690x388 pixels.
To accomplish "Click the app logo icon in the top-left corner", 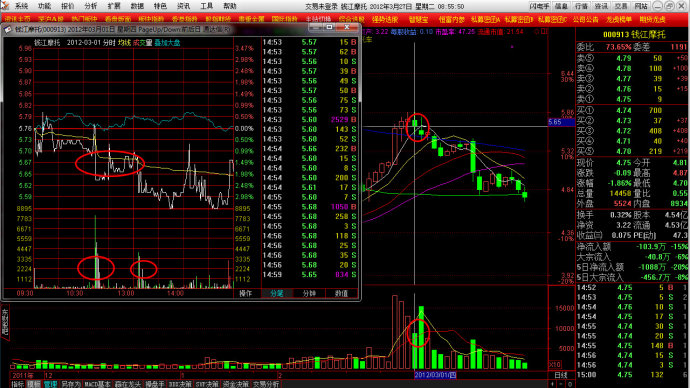I will 4,5.
